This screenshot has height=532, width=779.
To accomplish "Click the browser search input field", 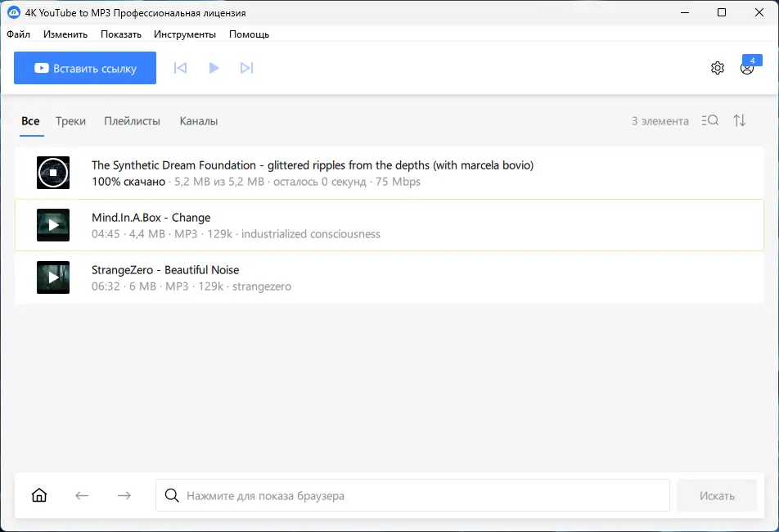I will [x=413, y=495].
